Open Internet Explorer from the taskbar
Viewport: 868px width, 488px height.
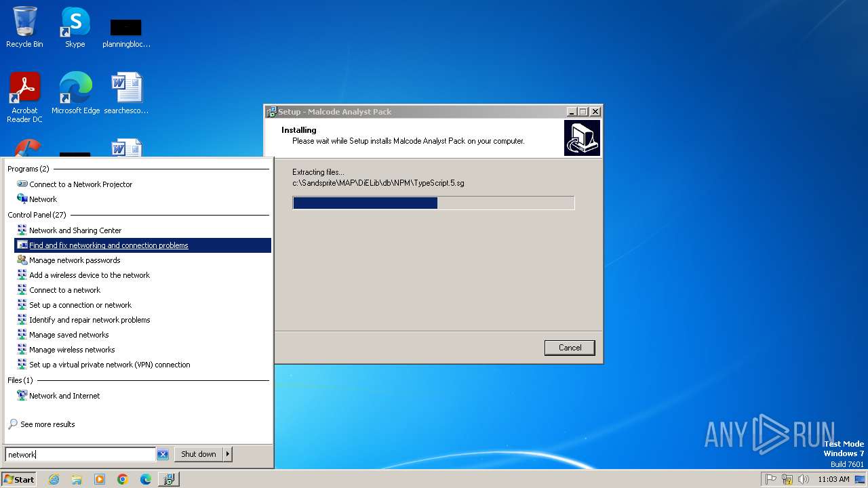pos(54,479)
